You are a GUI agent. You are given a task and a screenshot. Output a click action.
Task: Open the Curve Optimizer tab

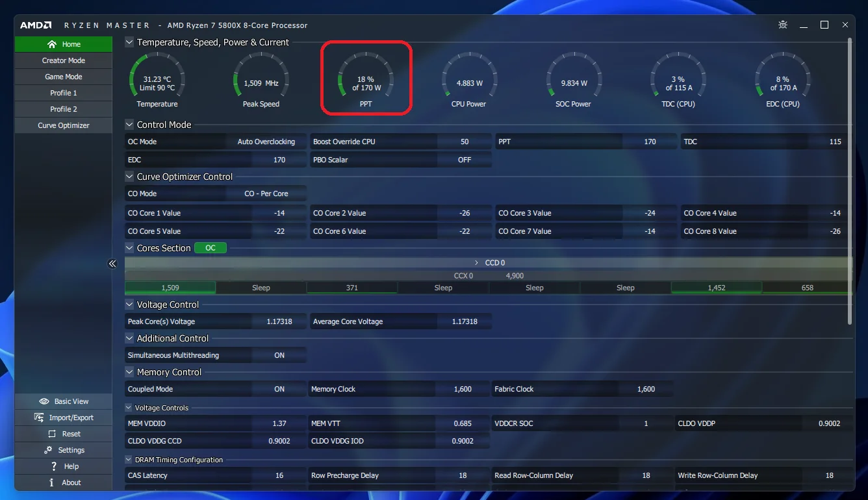tap(64, 125)
